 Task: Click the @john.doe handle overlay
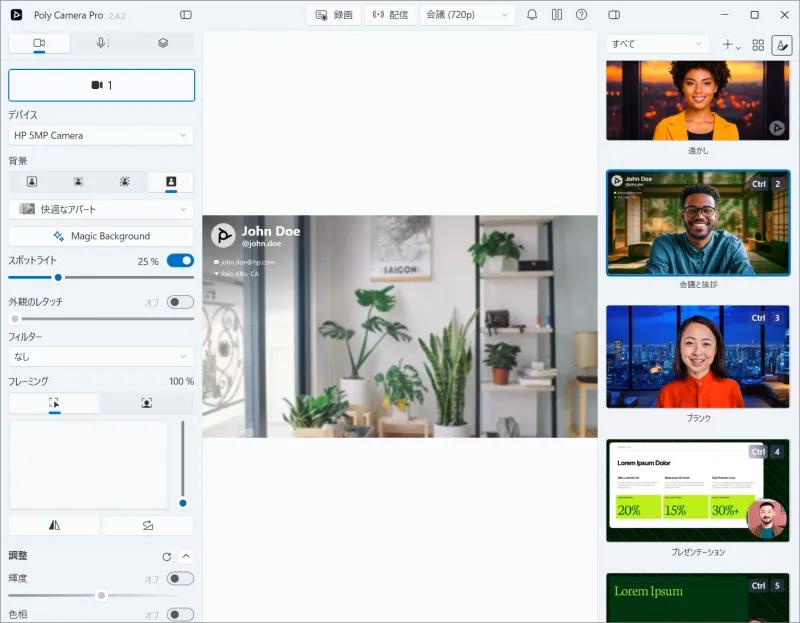click(261, 244)
